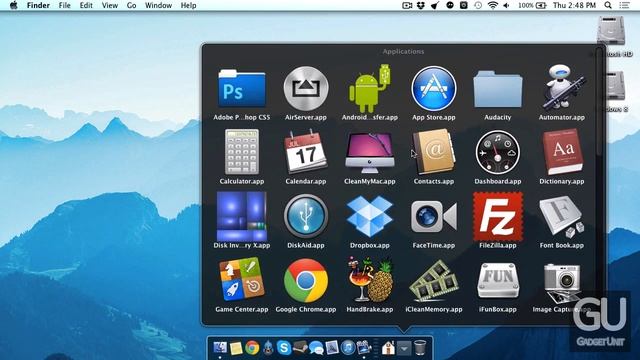Open the Window menu
This screenshot has width=640, height=360.
[x=158, y=5]
